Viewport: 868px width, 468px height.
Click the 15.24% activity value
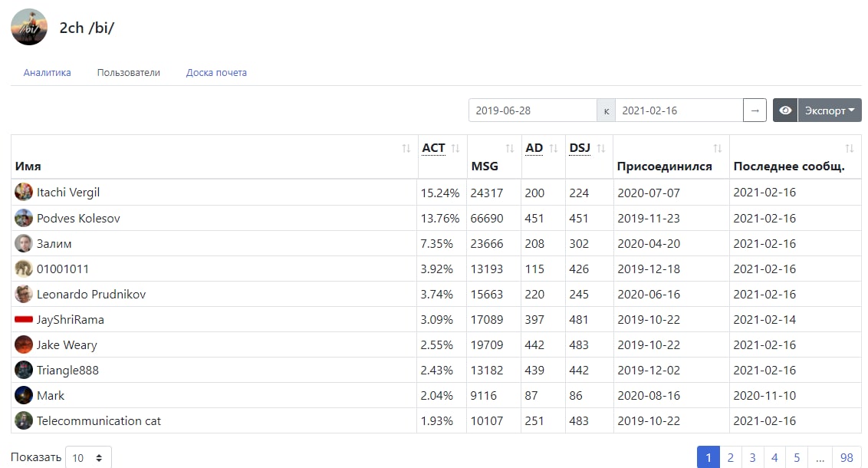point(440,193)
